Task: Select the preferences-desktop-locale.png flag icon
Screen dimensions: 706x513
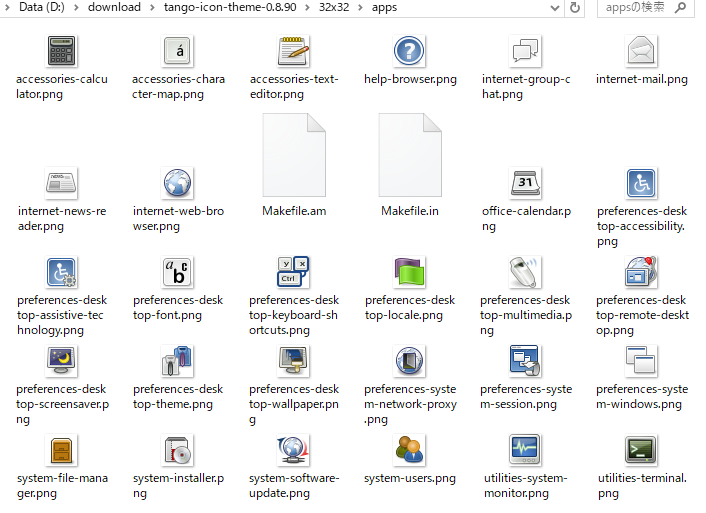Action: (409, 272)
